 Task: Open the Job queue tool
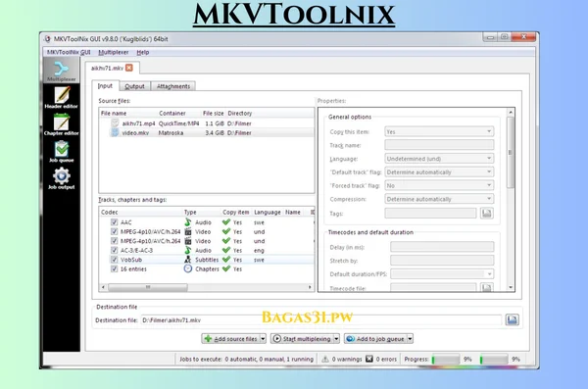click(61, 151)
